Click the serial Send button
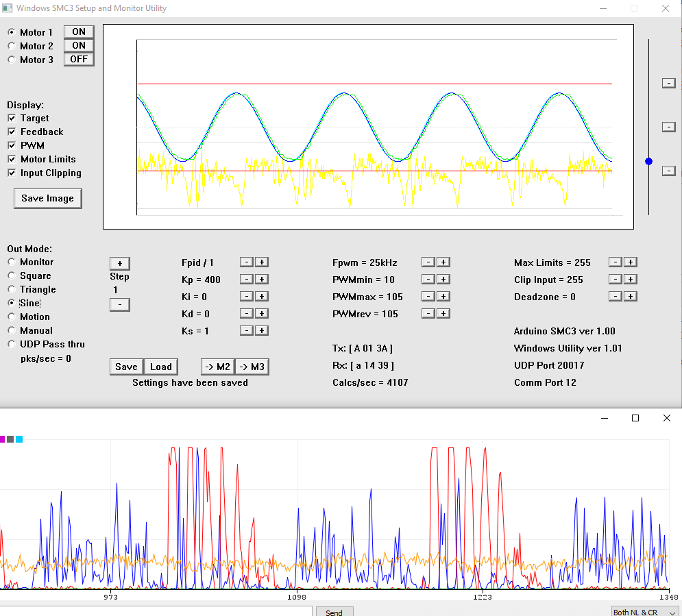 coord(334,612)
